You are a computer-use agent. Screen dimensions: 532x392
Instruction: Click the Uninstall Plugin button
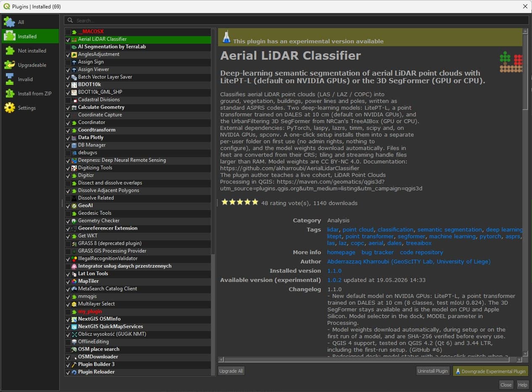[433, 371]
